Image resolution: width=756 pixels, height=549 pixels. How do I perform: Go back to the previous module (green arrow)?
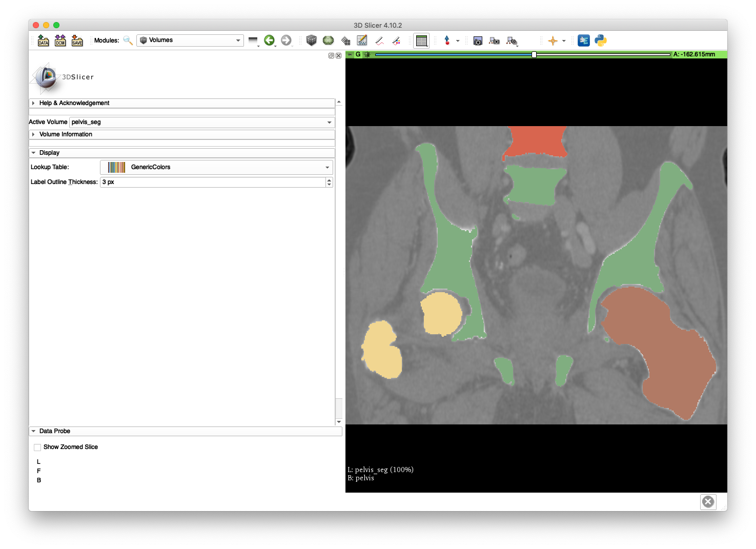pos(270,40)
